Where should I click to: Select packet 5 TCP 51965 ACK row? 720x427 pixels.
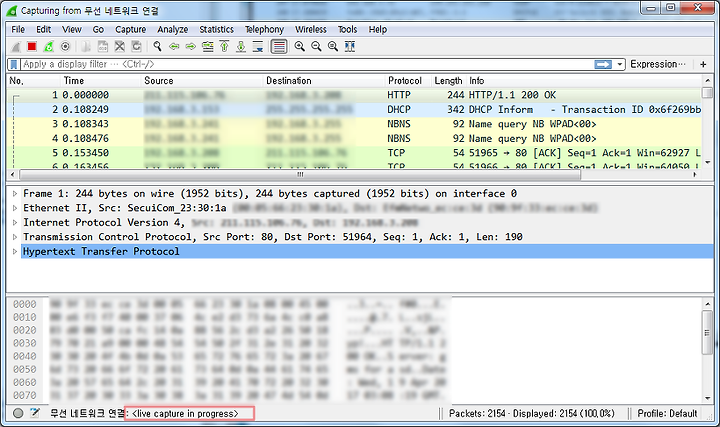354,153
